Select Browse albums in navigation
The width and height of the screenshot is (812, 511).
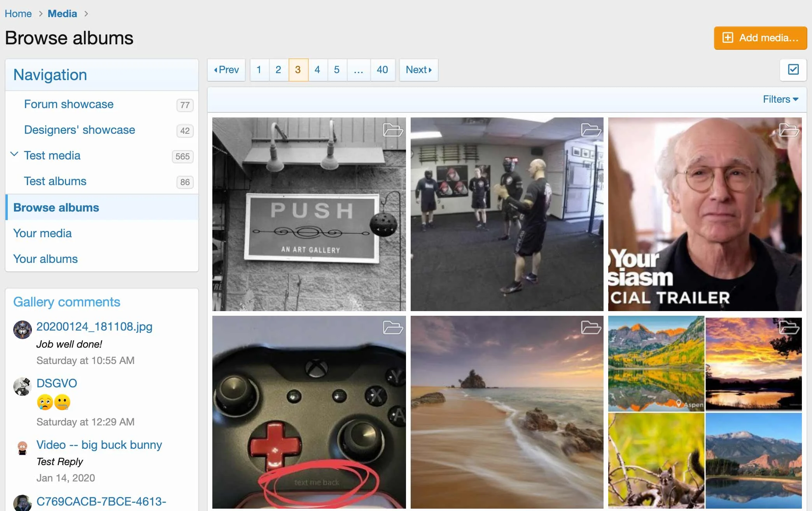pos(56,207)
